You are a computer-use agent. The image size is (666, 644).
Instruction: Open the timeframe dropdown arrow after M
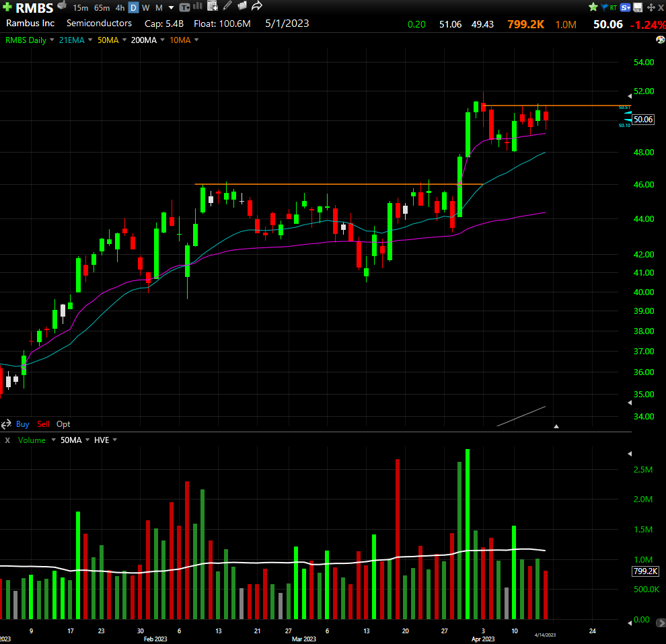tap(171, 8)
